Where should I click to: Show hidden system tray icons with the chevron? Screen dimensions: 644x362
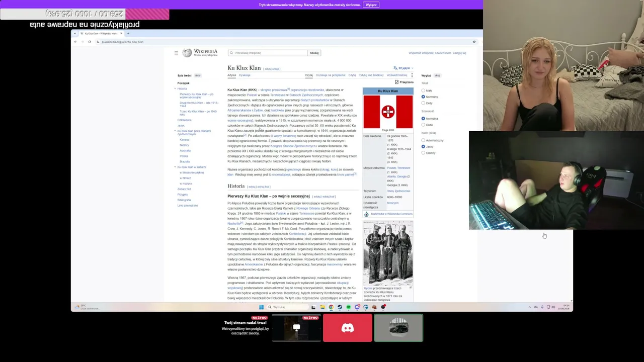point(529,307)
